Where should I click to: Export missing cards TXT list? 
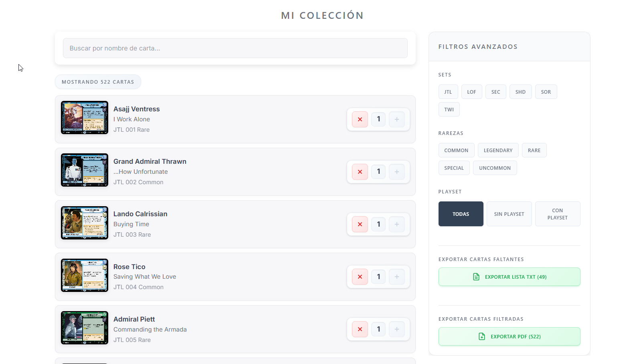(x=509, y=277)
